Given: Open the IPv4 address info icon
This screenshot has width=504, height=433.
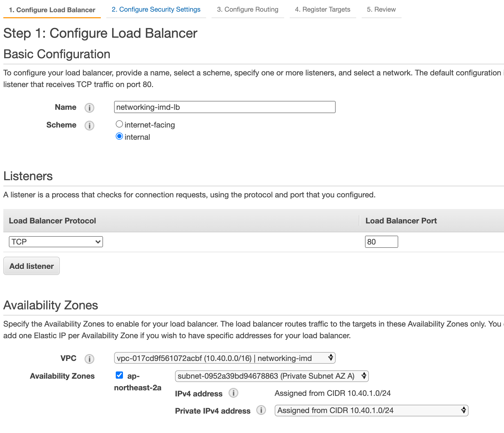Looking at the screenshot, I should tap(233, 393).
